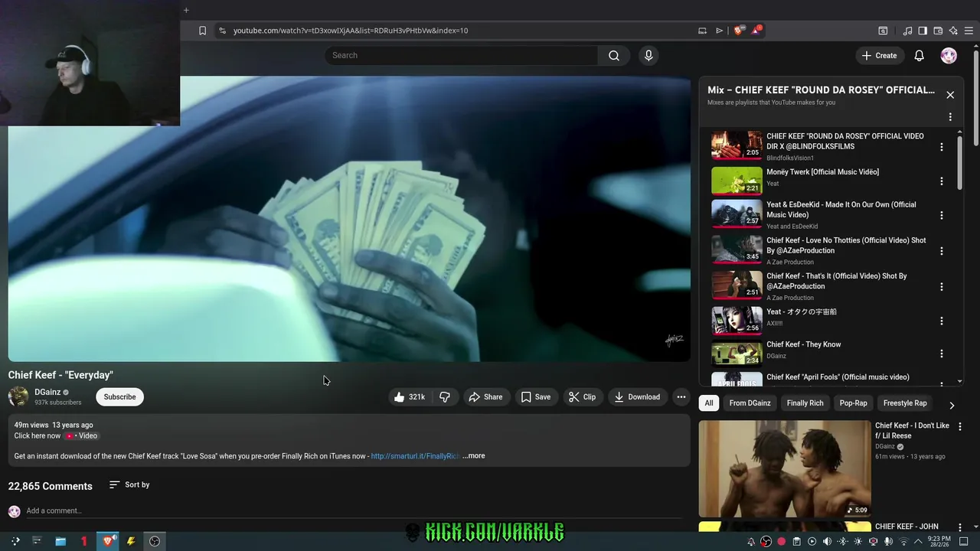Click the Brave Shields lion icon
The height and width of the screenshot is (551, 980).
[738, 31]
